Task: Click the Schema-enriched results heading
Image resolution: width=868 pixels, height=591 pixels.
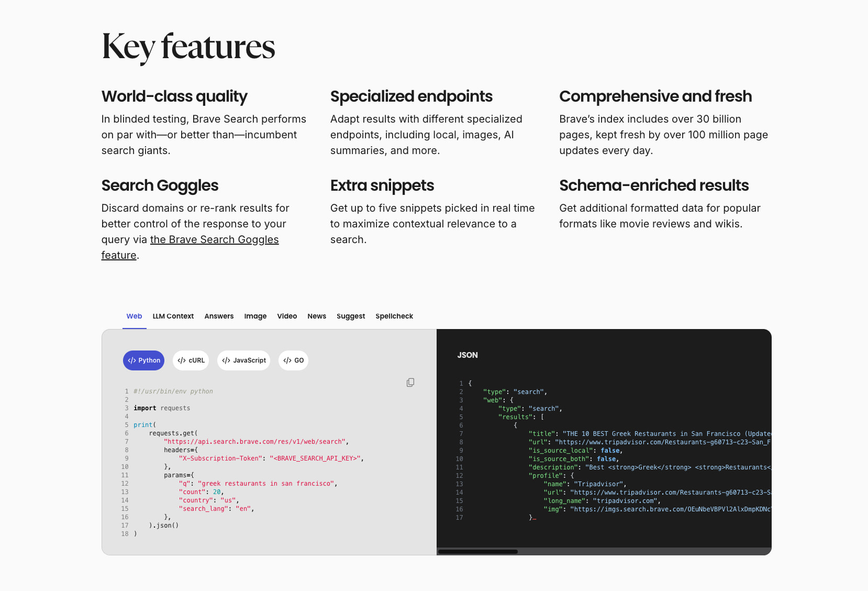Action: (x=654, y=185)
